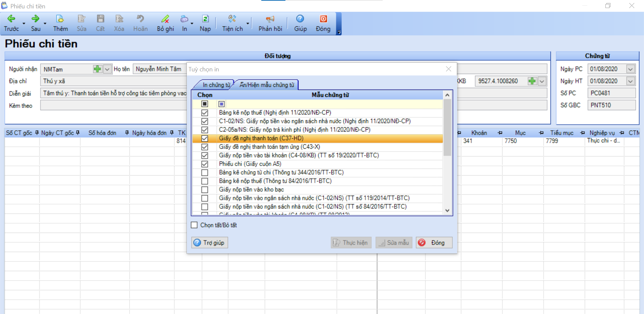Click green plus beside account 9527.4.1008260
The width and height of the screenshot is (644, 314).
point(532,81)
